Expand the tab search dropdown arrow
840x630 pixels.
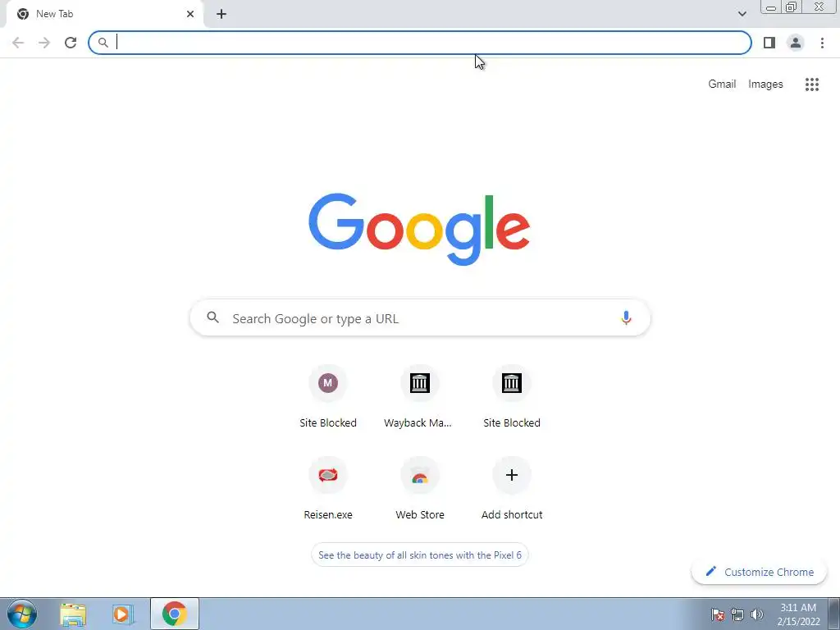[742, 14]
